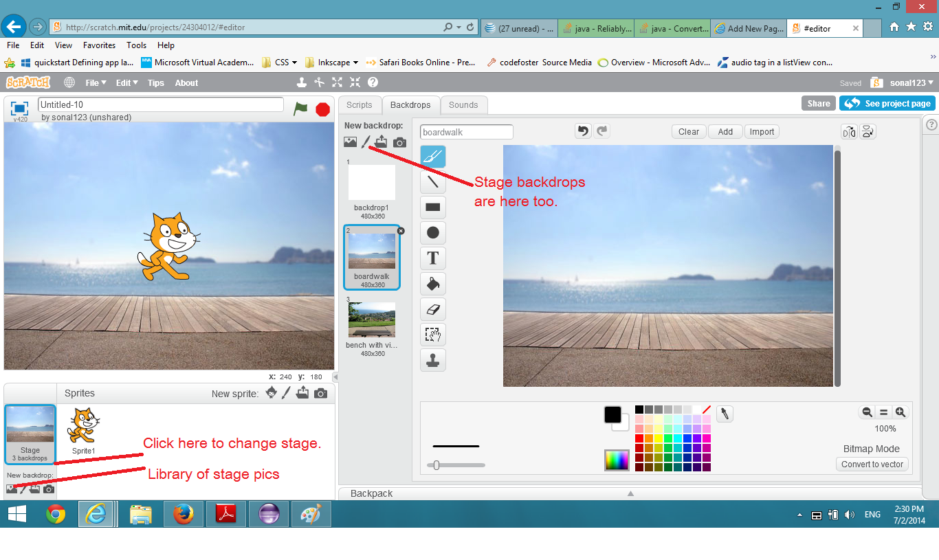939x560 pixels.
Task: Toggle full screen stage mode
Action: [x=20, y=108]
